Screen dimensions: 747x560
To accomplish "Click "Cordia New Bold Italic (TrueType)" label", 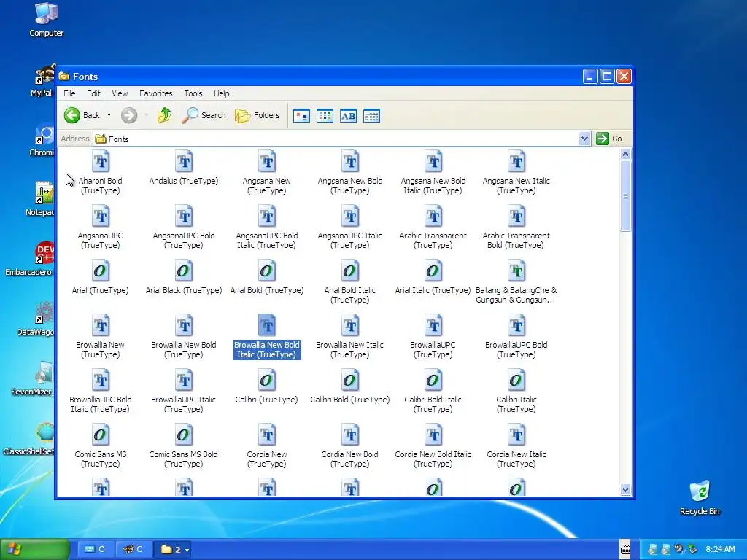I will (x=433, y=459).
